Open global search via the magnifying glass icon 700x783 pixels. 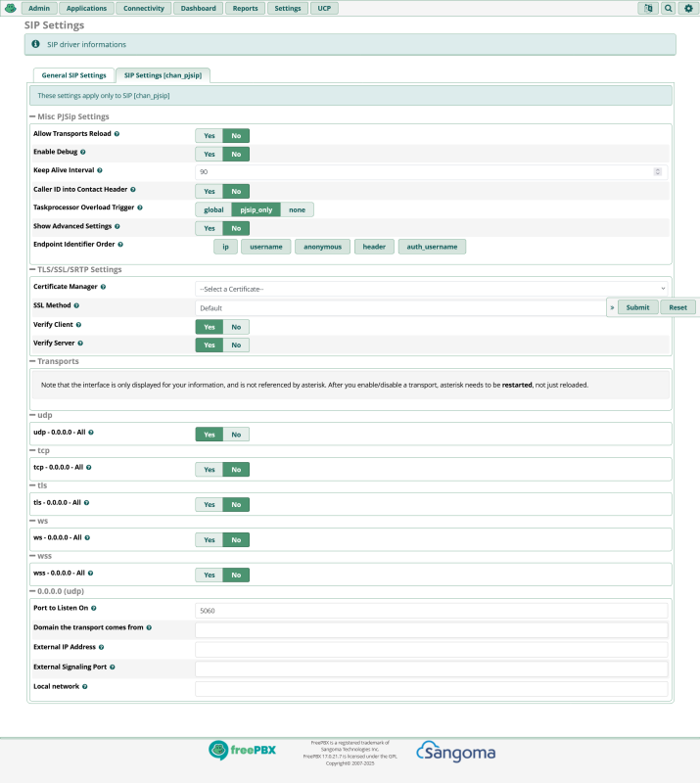[668, 8]
